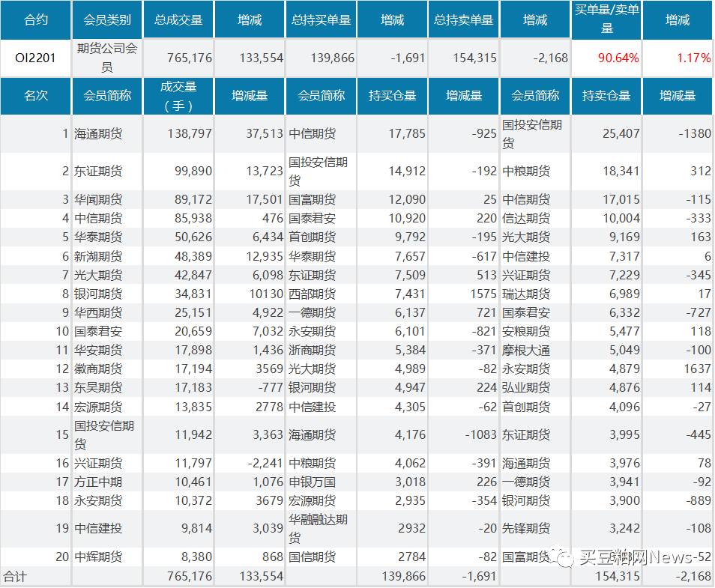Select the OI2201 contract cell
This screenshot has height=588, width=715.
[x=36, y=58]
